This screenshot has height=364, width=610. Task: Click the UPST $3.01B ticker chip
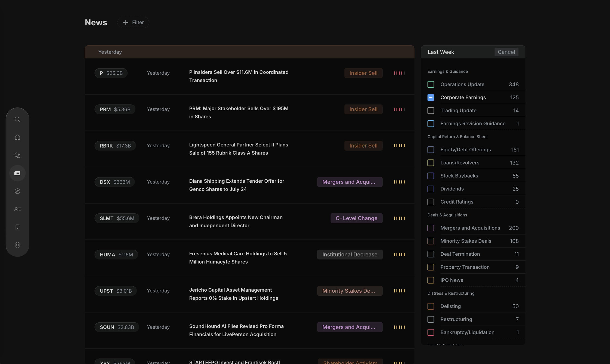116,291
